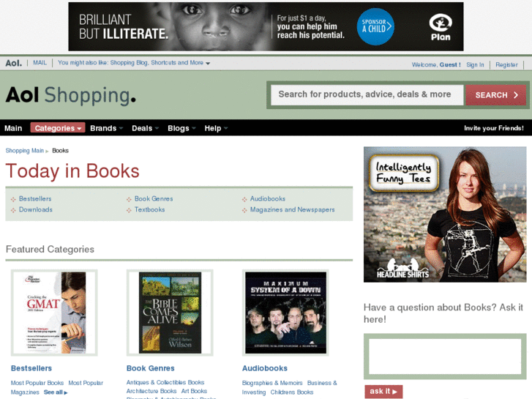Viewport: 532px width, 399px height.
Task: Click the Shopping Main breadcrumb link
Action: pyautogui.click(x=24, y=150)
